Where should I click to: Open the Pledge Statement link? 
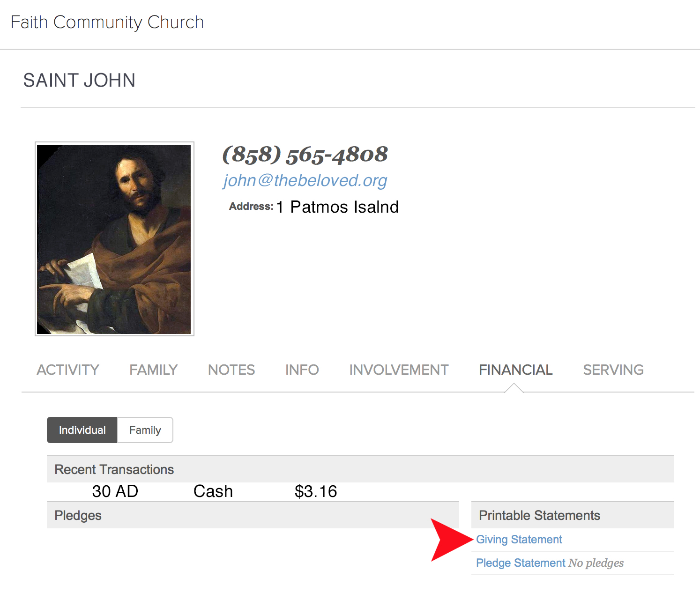coord(521,563)
